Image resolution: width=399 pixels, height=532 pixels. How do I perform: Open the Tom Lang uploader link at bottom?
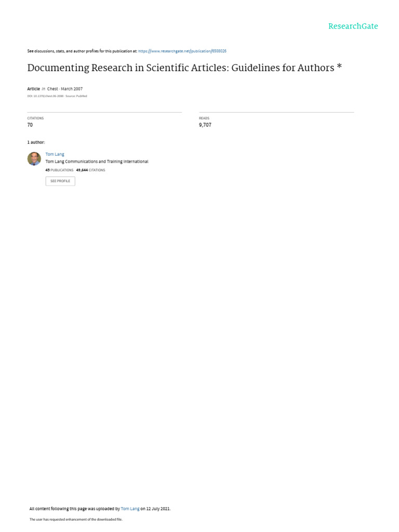(x=130, y=509)
